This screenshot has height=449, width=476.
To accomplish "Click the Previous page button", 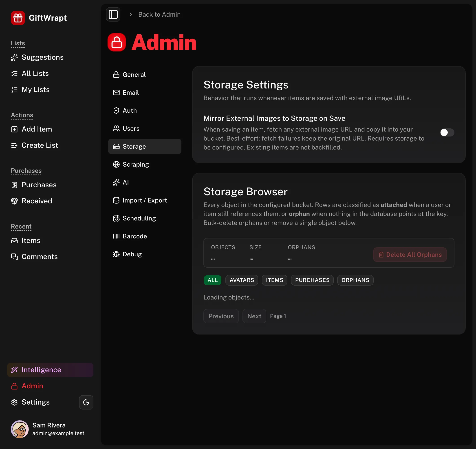I will click(x=221, y=316).
